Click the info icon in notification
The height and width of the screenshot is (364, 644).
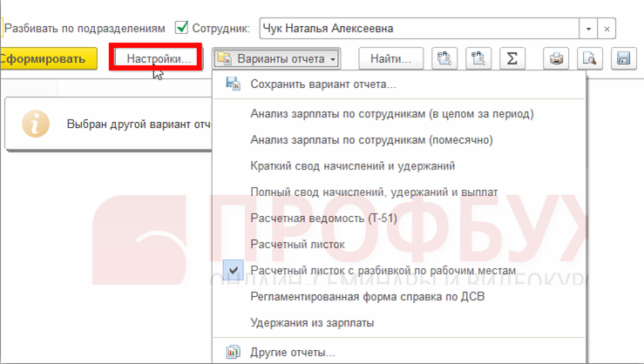pos(35,124)
